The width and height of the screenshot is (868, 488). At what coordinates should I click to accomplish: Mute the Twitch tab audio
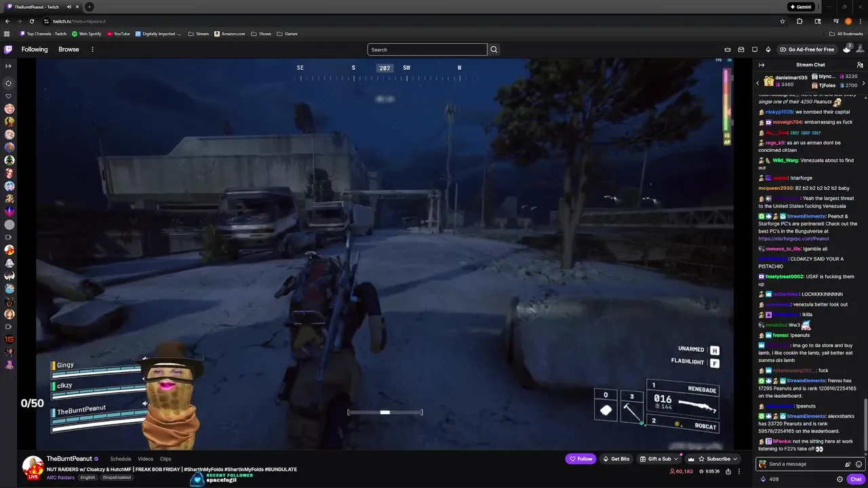pos(68,7)
